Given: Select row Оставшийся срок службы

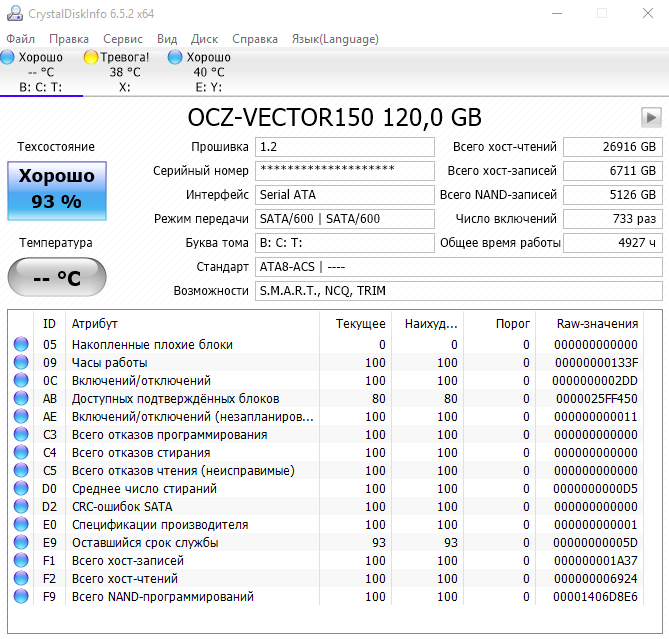Looking at the screenshot, I should click(x=326, y=542).
